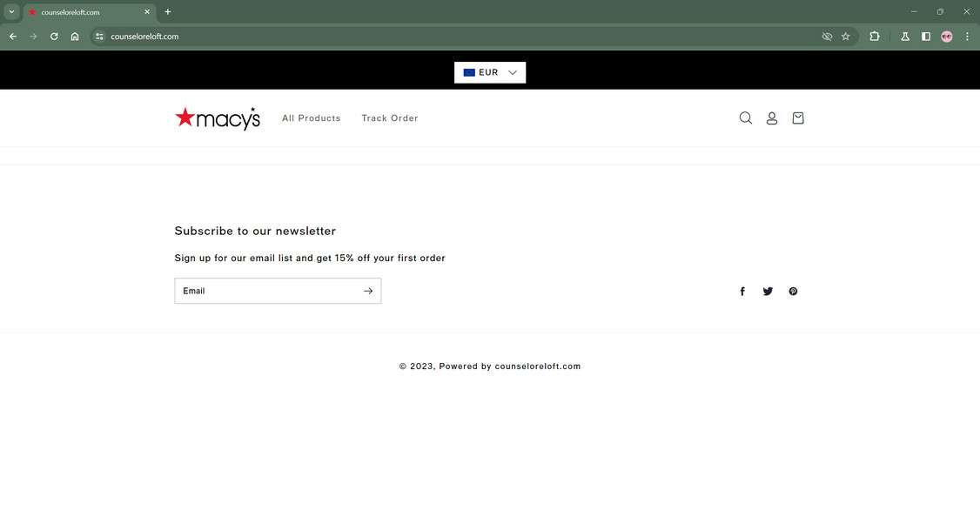Click the counseloreloft.com footer link
The height and width of the screenshot is (524, 980).
pos(537,366)
